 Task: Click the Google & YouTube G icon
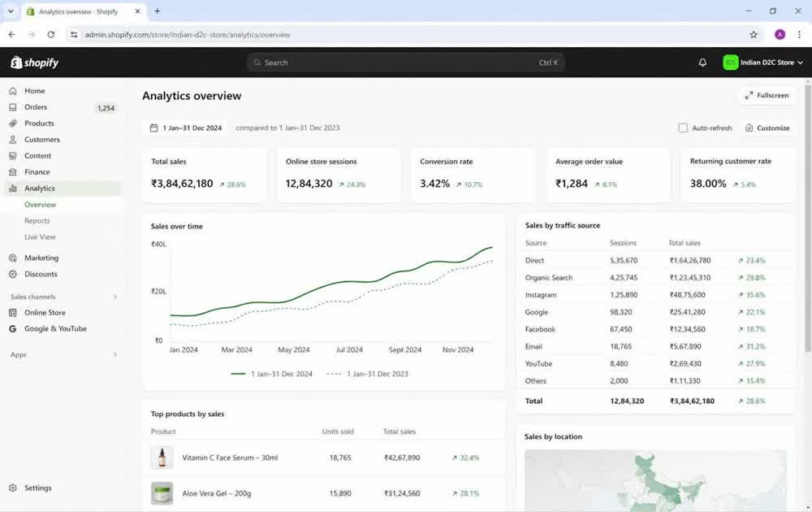tap(13, 328)
